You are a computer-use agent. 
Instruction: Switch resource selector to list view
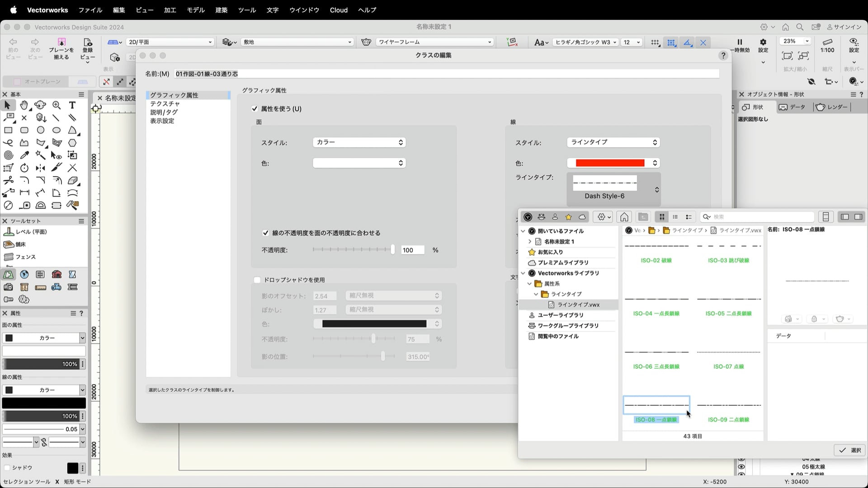click(675, 217)
